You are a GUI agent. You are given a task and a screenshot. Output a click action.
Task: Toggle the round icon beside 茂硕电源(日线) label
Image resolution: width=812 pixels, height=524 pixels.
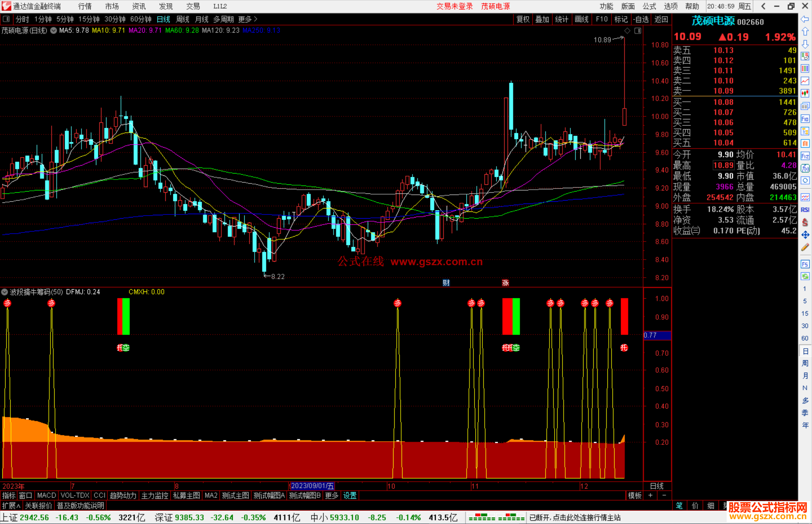pyautogui.click(x=54, y=30)
